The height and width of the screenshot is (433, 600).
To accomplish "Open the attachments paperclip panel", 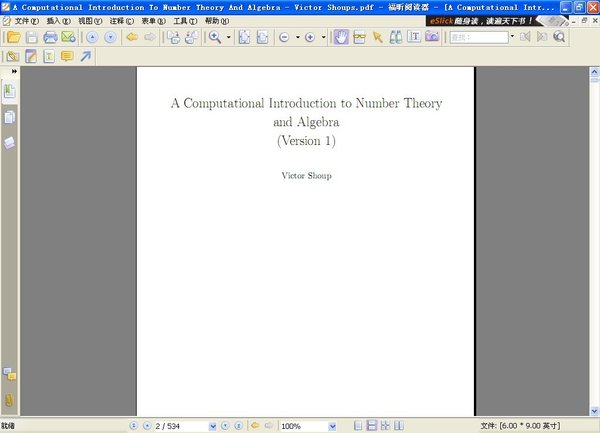I will point(10,401).
